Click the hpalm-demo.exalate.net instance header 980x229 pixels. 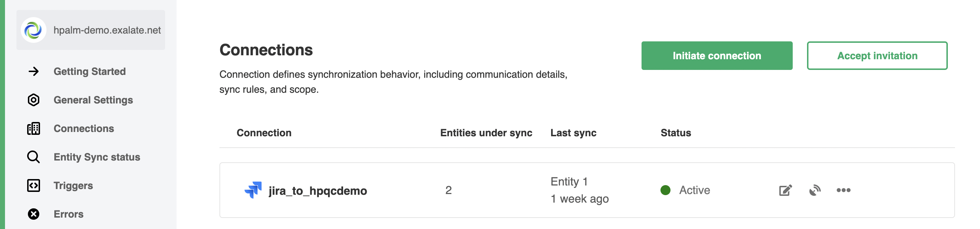tap(107, 30)
